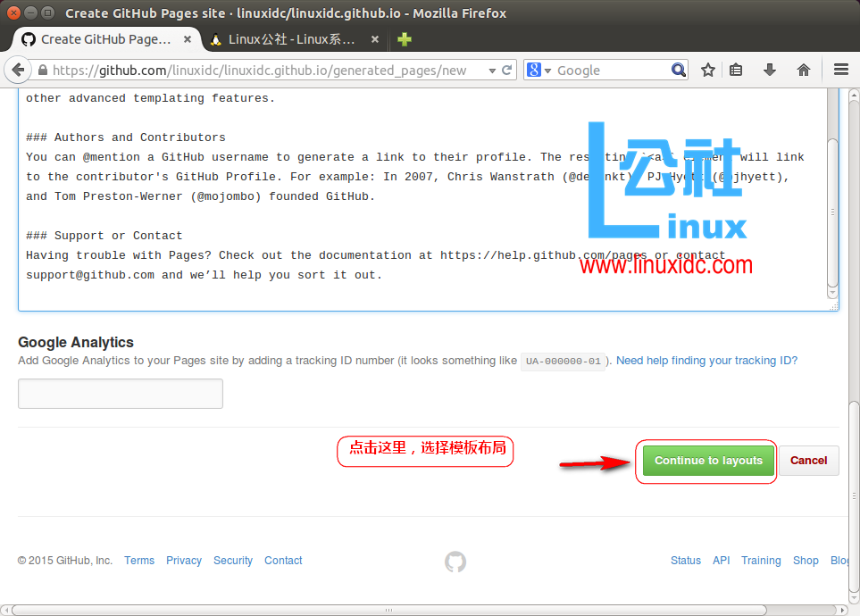Click the Cancel button
Viewport: 860px width, 616px height.
tap(808, 461)
